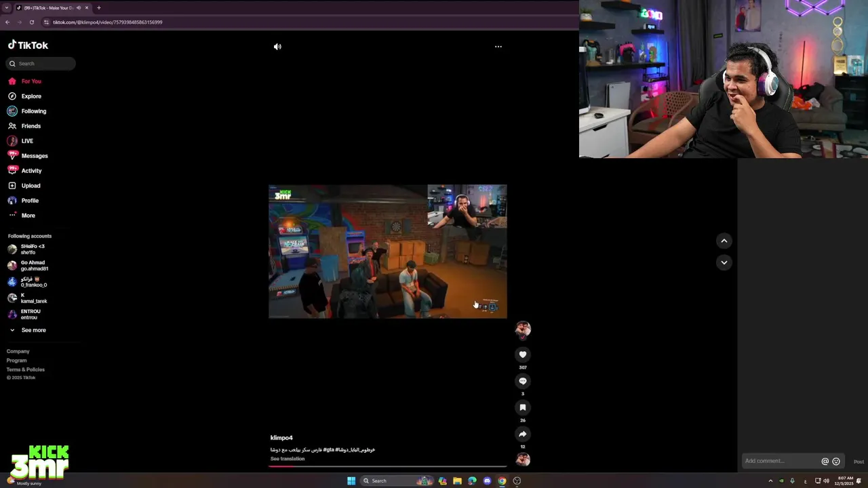Open Go Ahmad following account
Viewport: 868px width, 488px height.
[28, 266]
